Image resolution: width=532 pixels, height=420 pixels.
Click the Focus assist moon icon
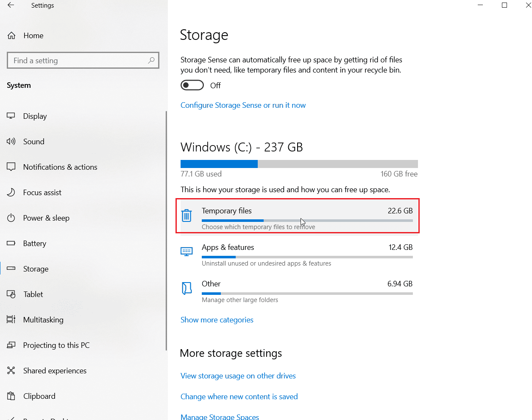click(x=11, y=192)
